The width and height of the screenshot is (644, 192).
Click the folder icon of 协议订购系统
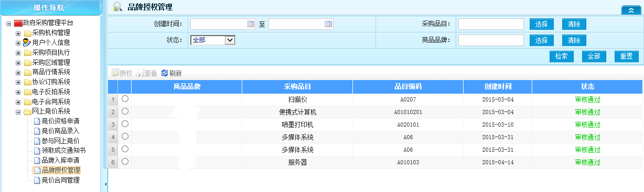(x=27, y=82)
